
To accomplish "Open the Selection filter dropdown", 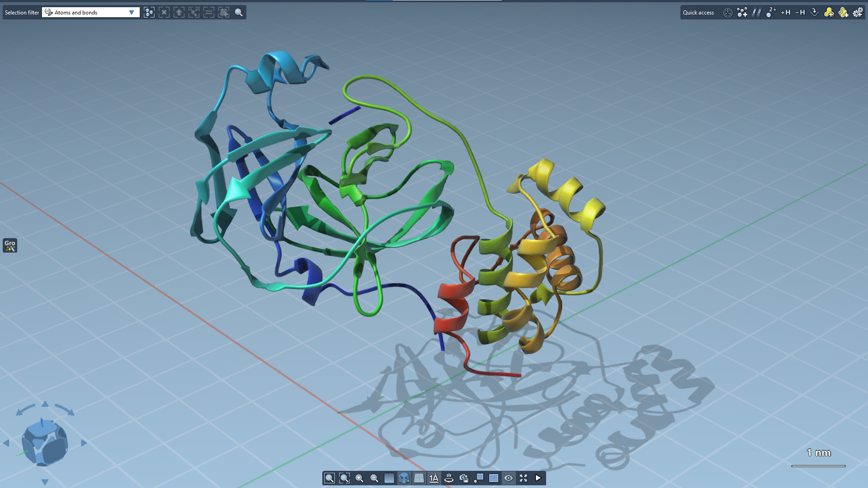I will point(90,12).
